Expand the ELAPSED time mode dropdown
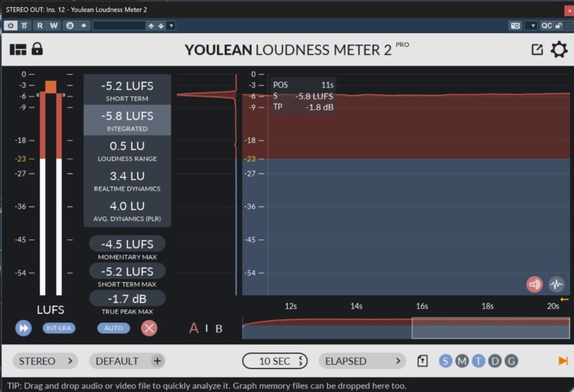Image resolution: width=574 pixels, height=392 pixels. tap(362, 361)
